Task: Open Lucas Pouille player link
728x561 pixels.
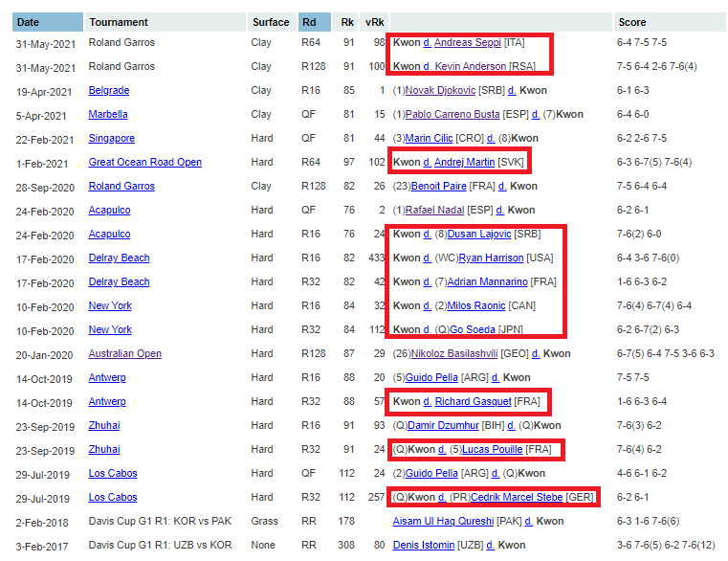Action: (x=492, y=449)
